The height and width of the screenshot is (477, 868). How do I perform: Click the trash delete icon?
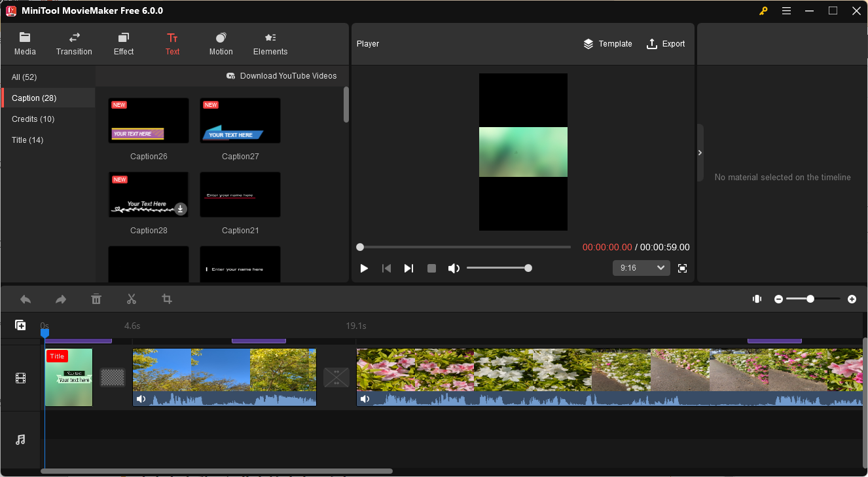tap(96, 299)
